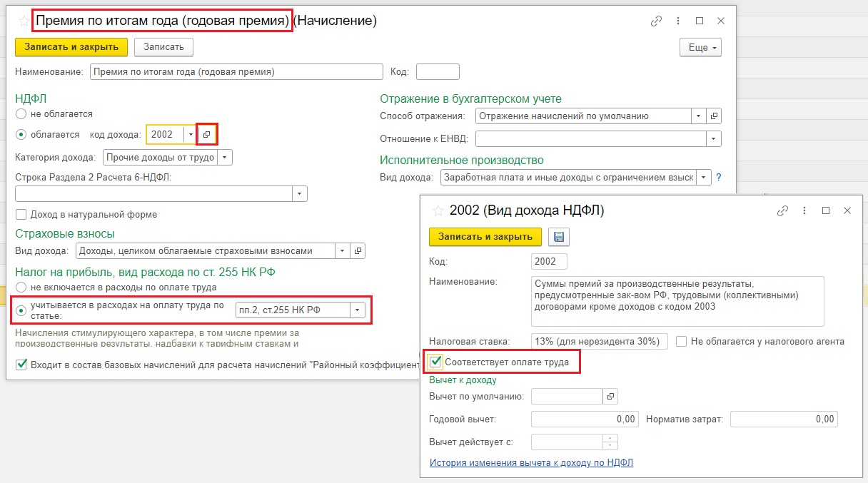This screenshot has width=868, height=483.
Task: Open История изменения вычета к доходу link
Action: pyautogui.click(x=531, y=463)
